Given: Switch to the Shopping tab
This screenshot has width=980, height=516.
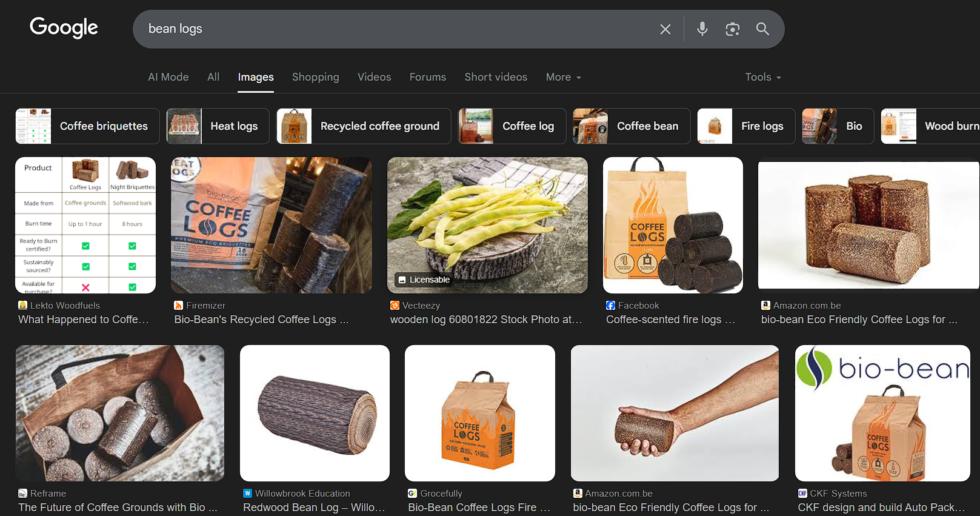Looking at the screenshot, I should tap(316, 77).
